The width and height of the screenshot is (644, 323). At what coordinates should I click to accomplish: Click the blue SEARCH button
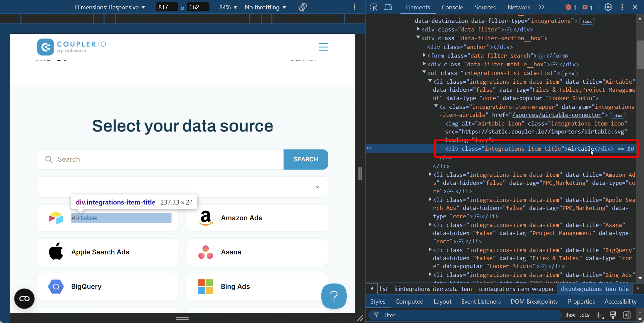coord(306,159)
